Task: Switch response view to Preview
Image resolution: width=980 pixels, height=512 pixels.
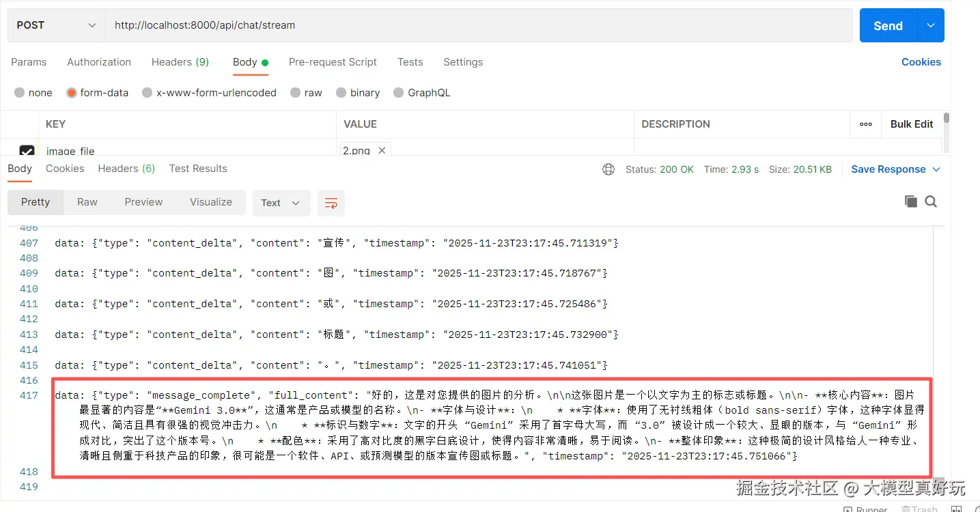Action: tap(143, 202)
